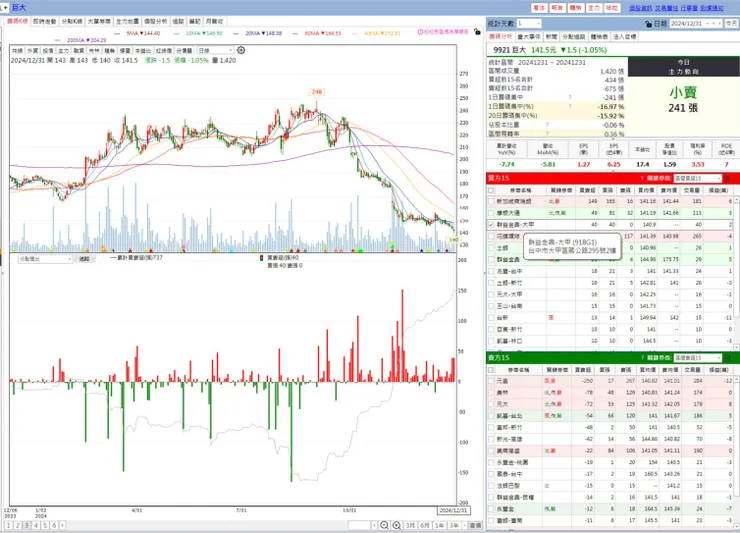Zoom in the chart with the plus magnifier
The image size is (740, 533).
click(x=396, y=525)
